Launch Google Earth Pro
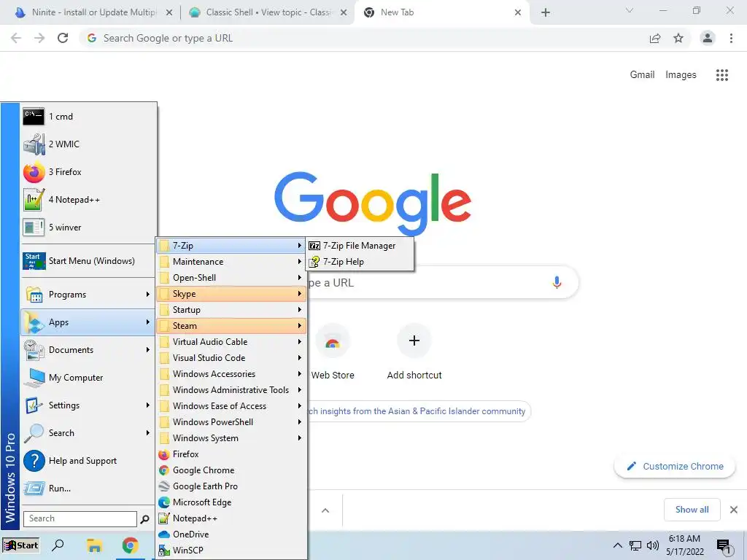 coord(231,486)
